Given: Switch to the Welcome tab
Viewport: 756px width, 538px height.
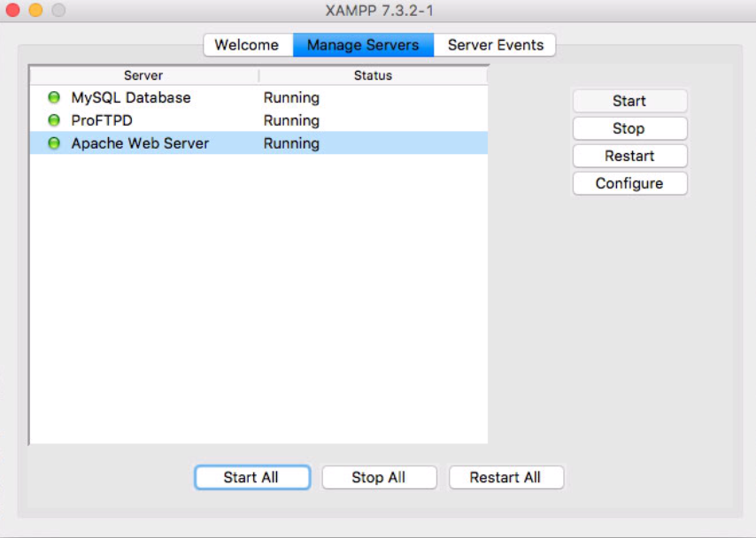Looking at the screenshot, I should [248, 45].
